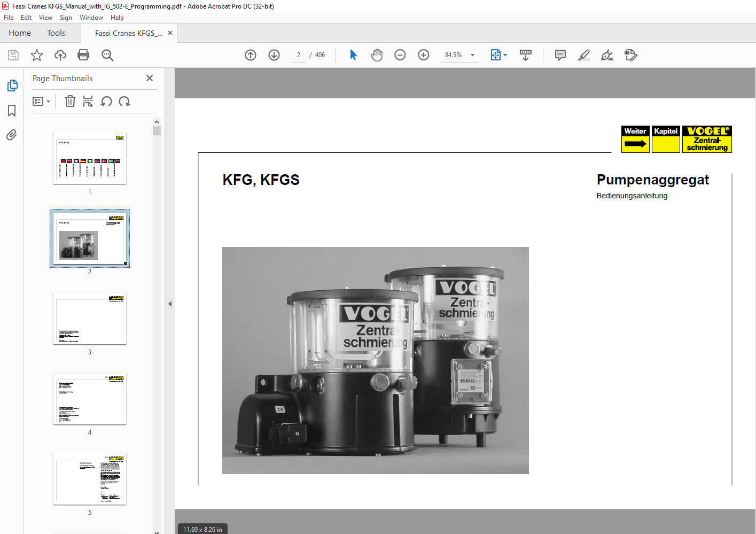This screenshot has height=534, width=756.
Task: Activate the Hand pan tool
Action: 377,55
